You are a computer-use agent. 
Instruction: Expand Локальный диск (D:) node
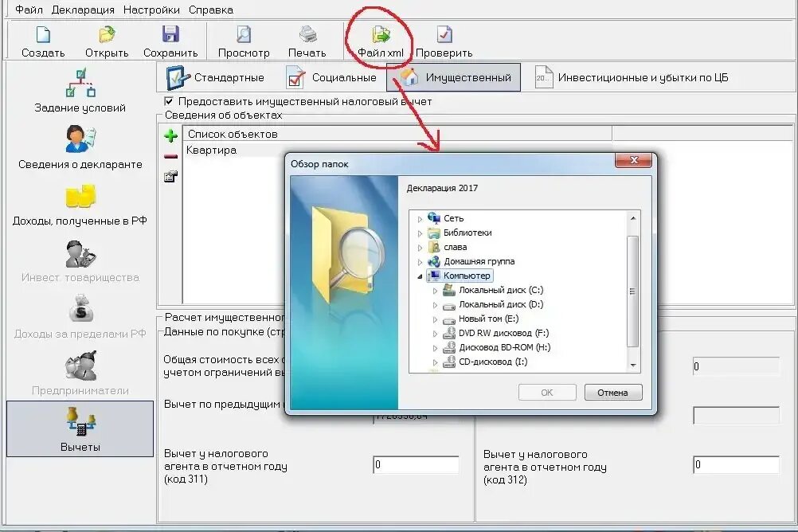(435, 305)
